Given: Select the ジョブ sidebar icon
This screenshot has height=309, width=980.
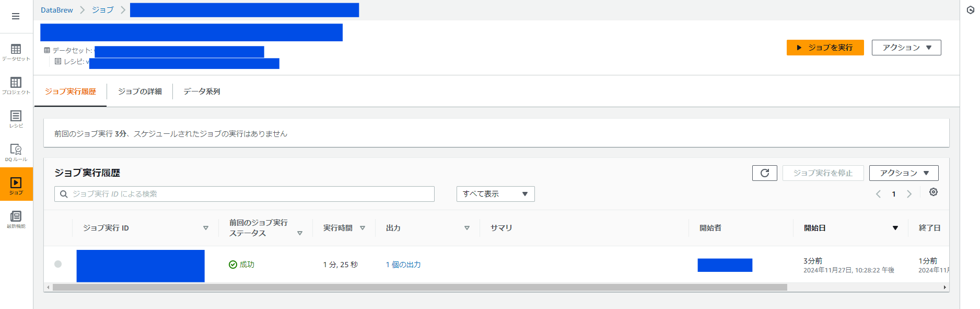Looking at the screenshot, I should pyautogui.click(x=16, y=184).
